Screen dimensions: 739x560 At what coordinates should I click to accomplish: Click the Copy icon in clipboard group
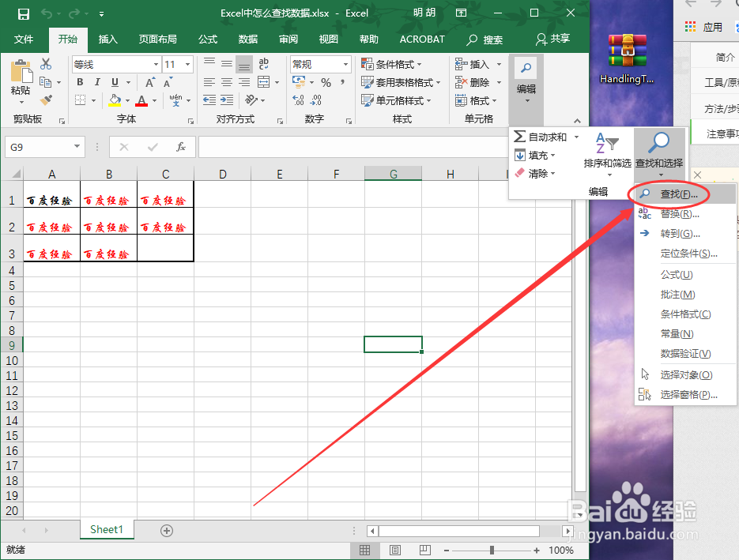[x=46, y=82]
